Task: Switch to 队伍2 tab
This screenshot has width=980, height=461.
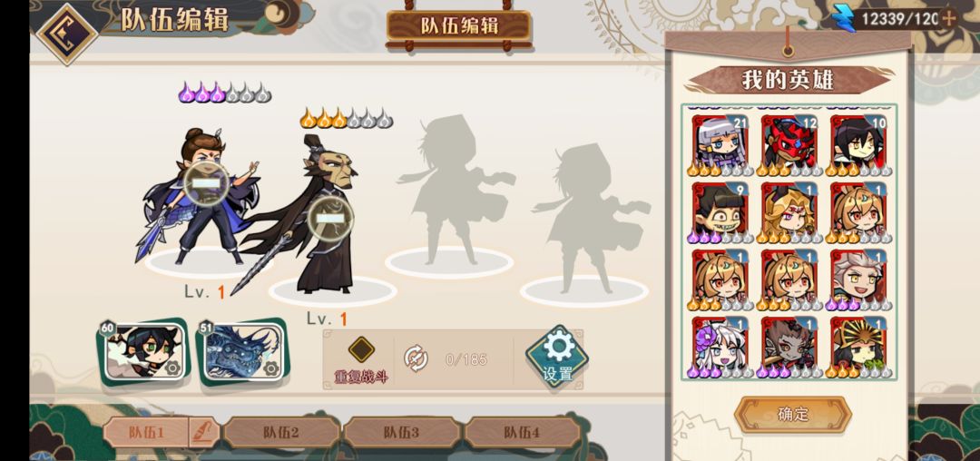Action: tap(281, 432)
